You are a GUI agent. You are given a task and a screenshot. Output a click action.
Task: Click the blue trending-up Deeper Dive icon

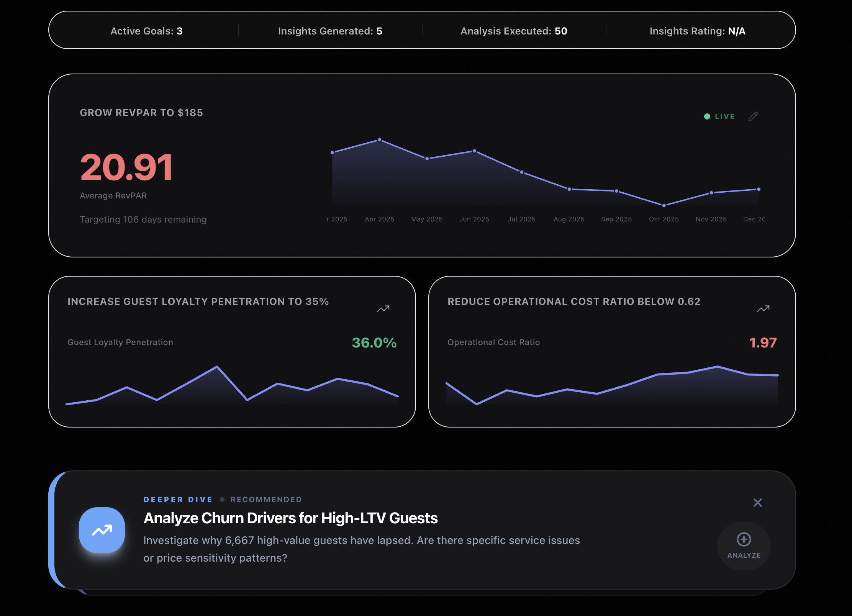tap(102, 530)
